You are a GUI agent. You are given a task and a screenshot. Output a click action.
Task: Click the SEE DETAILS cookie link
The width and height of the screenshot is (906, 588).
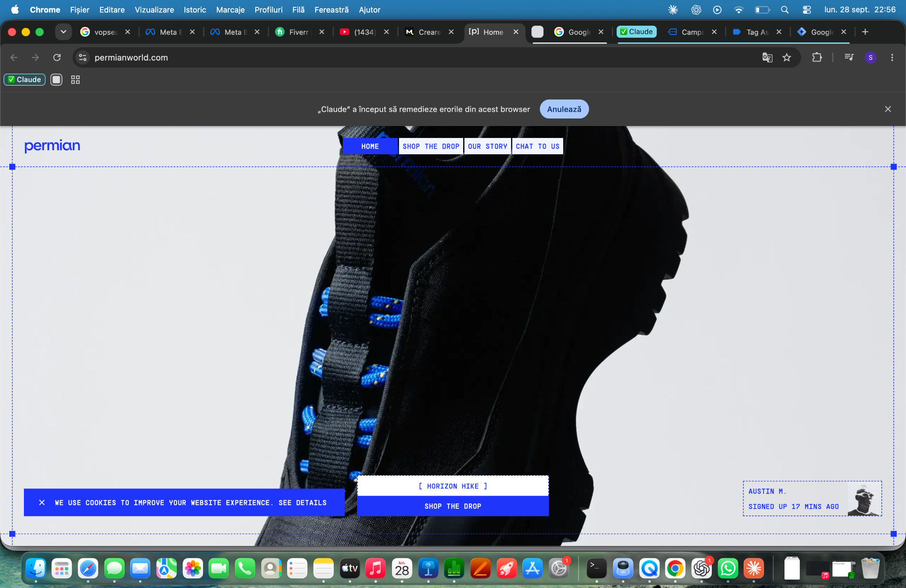pyautogui.click(x=303, y=503)
